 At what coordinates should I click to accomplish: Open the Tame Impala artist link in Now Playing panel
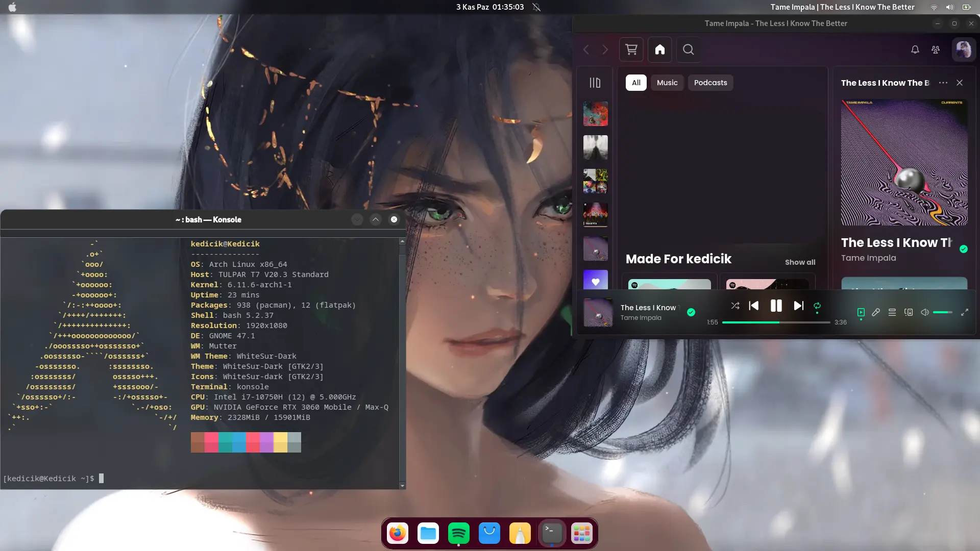[868, 258]
